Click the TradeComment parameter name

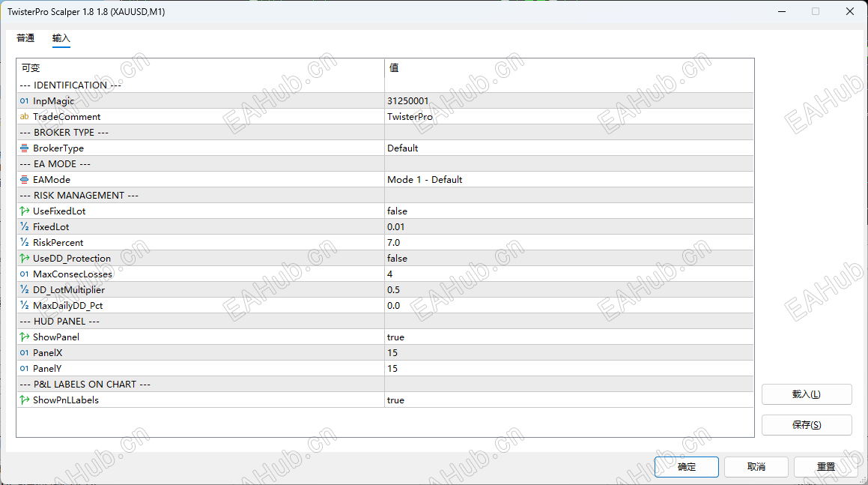[x=67, y=116]
